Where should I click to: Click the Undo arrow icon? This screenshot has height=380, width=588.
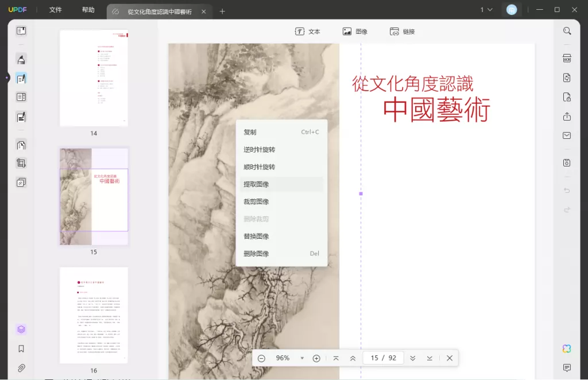(x=567, y=191)
